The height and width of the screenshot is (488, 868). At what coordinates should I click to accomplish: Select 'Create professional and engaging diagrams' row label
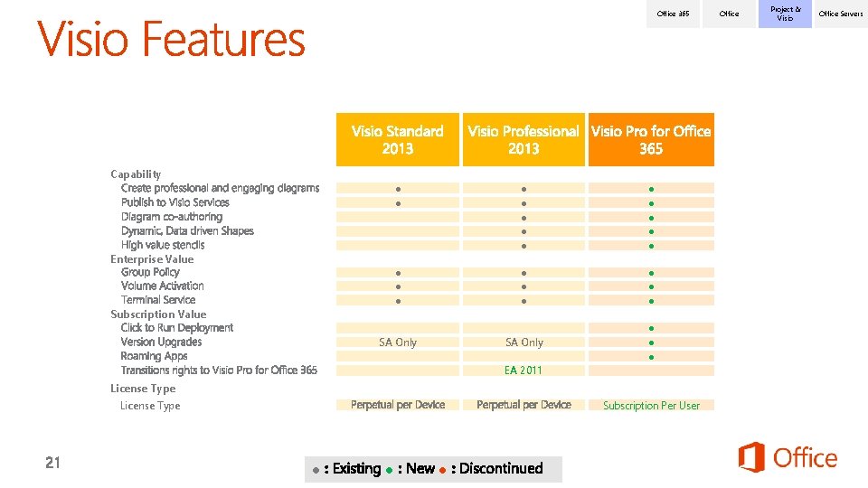click(220, 188)
